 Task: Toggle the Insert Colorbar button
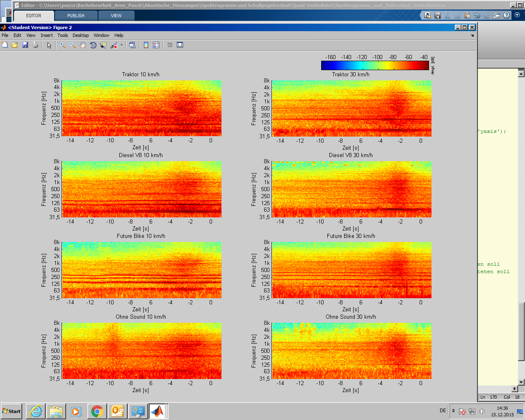coord(146,45)
